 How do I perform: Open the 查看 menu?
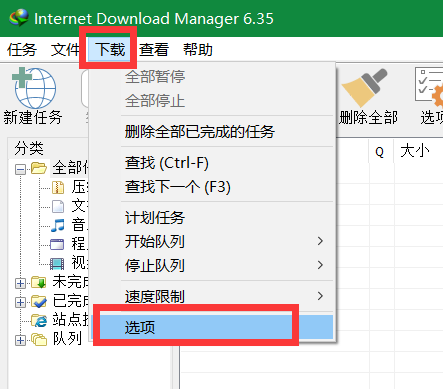[154, 50]
